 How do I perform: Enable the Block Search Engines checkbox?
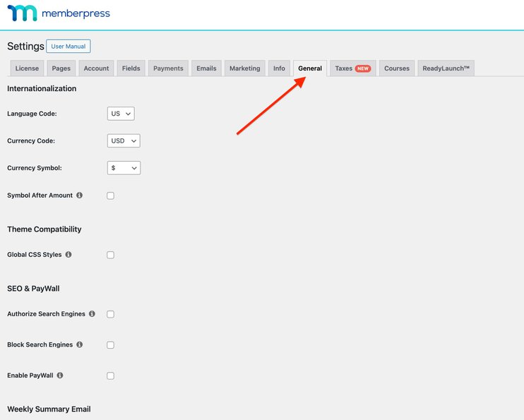(110, 345)
